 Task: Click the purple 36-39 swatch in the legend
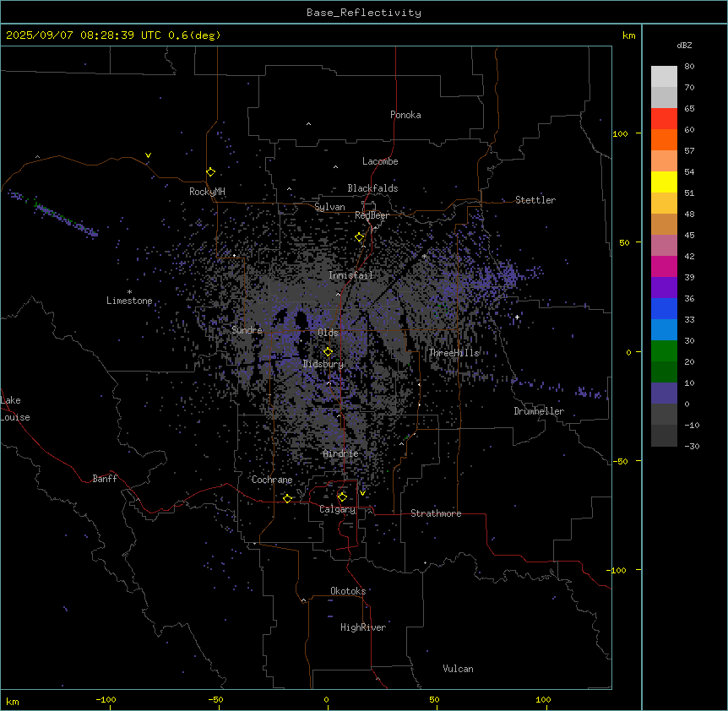pos(664,287)
